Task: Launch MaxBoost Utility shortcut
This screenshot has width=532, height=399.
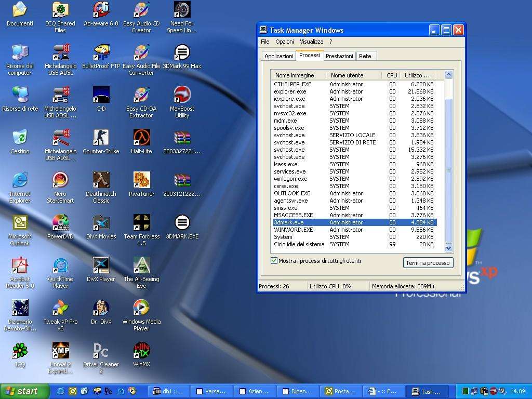Action: click(182, 102)
